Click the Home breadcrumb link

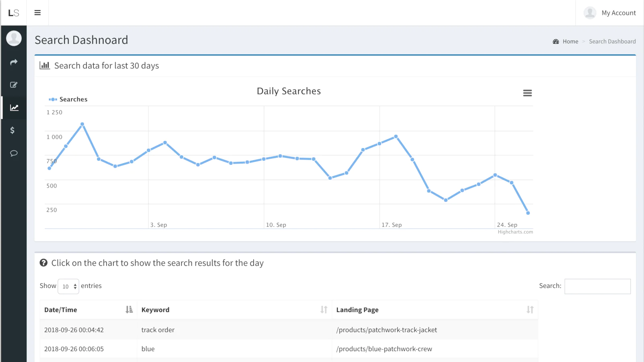point(570,41)
